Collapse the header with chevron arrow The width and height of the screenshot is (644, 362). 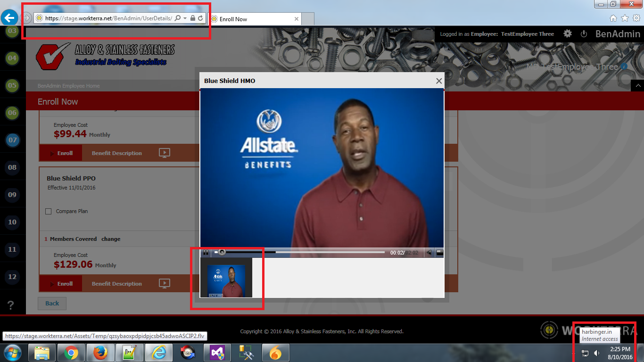tap(637, 86)
